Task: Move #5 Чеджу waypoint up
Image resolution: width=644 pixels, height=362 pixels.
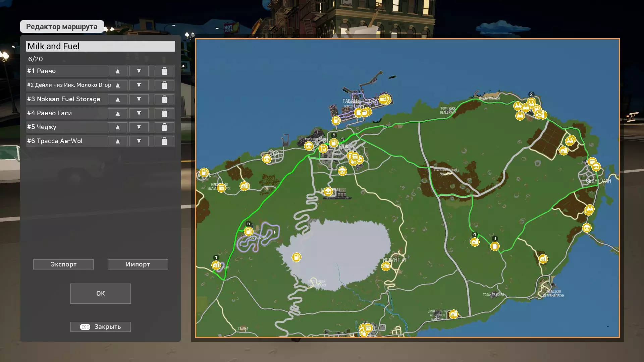Action: pos(118,127)
